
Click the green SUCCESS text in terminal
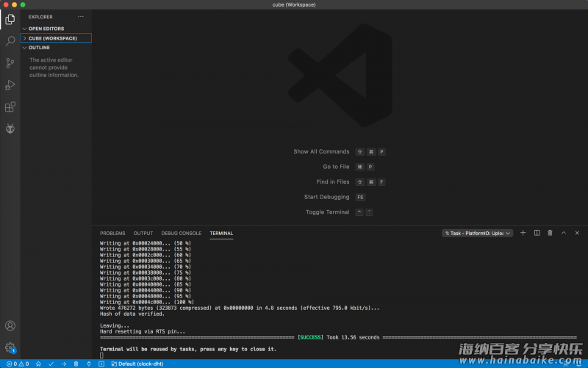(310, 337)
